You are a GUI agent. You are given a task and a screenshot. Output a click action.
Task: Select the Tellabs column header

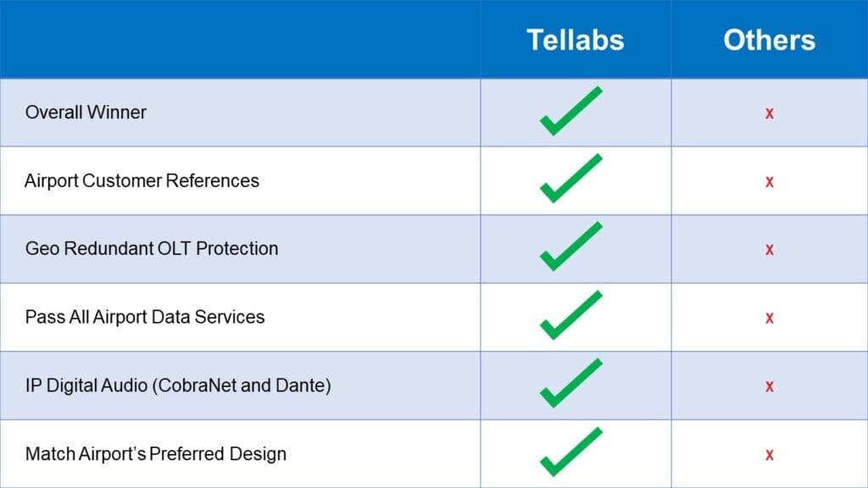coord(576,40)
